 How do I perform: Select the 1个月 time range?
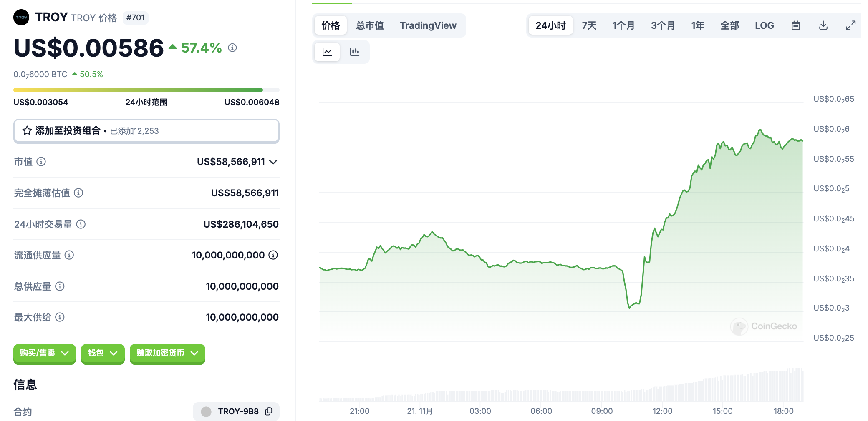point(623,26)
